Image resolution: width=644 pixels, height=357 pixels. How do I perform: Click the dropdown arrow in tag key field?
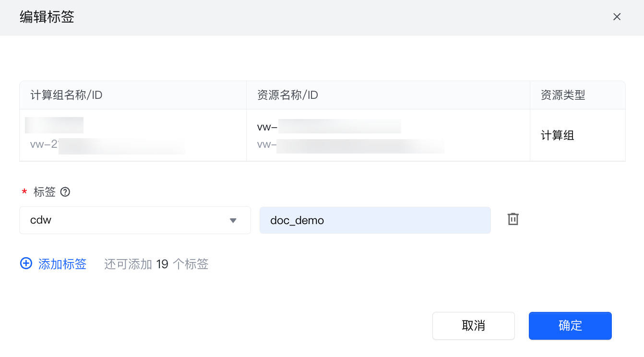pos(233,220)
